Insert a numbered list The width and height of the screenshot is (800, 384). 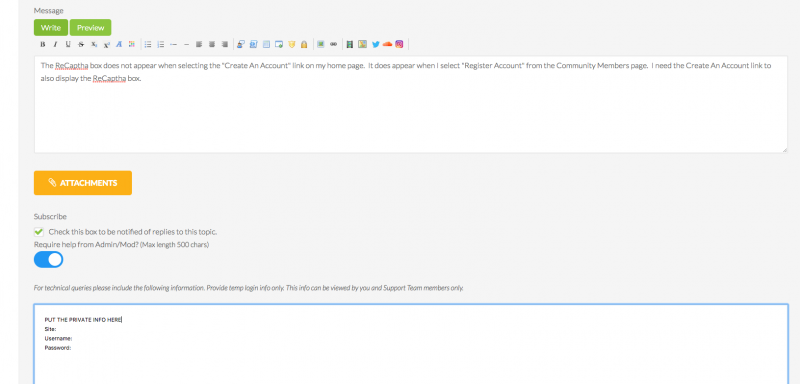click(x=161, y=44)
